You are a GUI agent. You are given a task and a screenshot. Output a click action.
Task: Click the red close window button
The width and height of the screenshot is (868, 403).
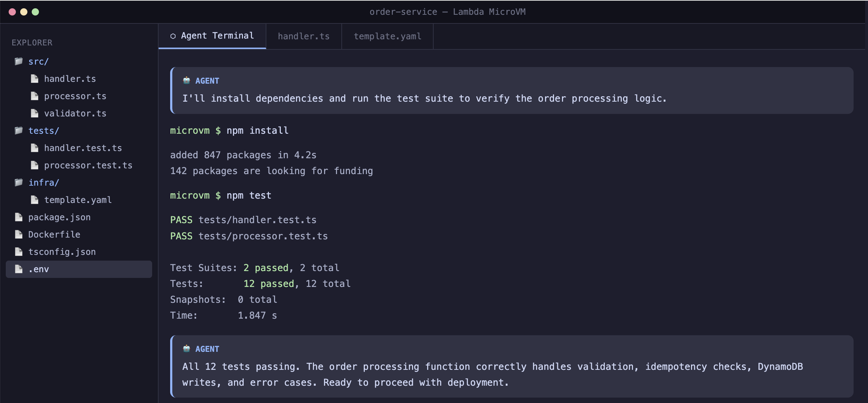12,12
